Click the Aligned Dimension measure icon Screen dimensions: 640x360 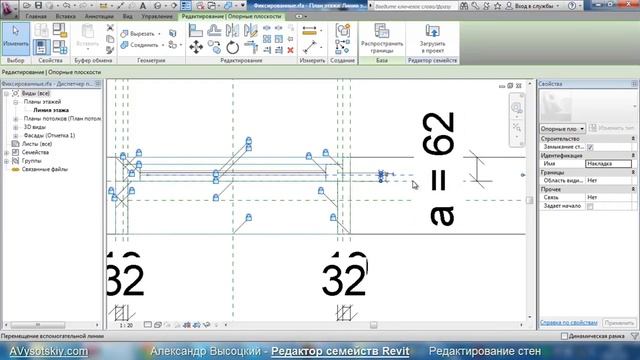[x=309, y=30]
